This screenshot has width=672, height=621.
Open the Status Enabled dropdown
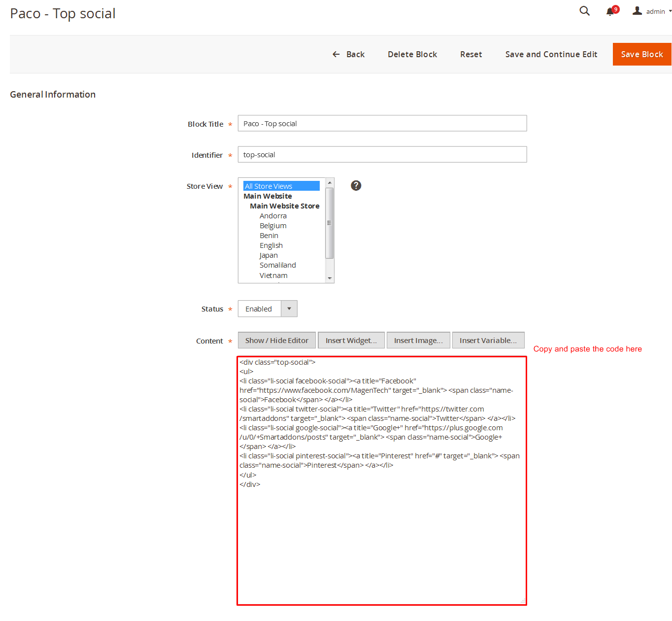[268, 309]
